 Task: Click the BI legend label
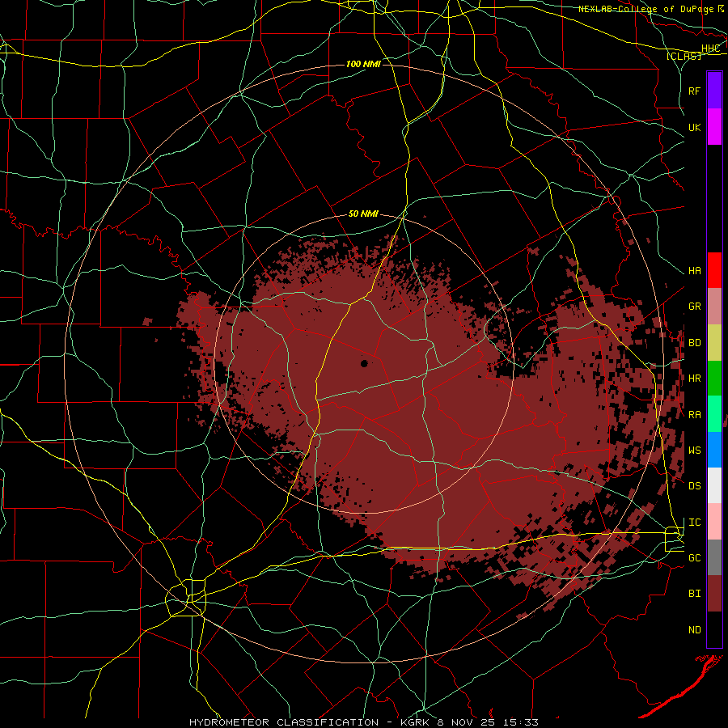coord(694,594)
